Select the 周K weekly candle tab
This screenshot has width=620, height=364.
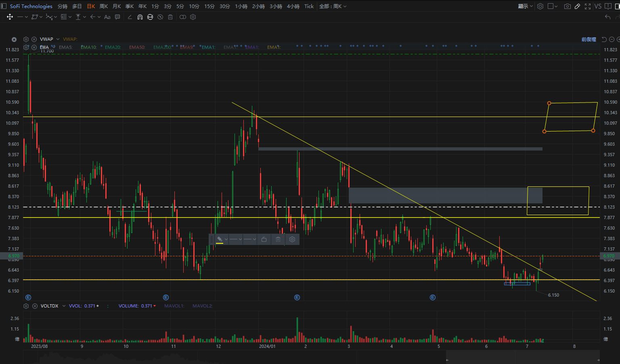[104, 6]
